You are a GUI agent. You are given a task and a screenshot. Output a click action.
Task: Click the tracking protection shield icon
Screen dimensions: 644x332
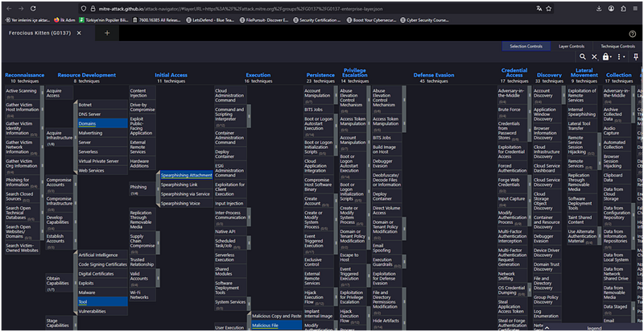click(x=84, y=8)
